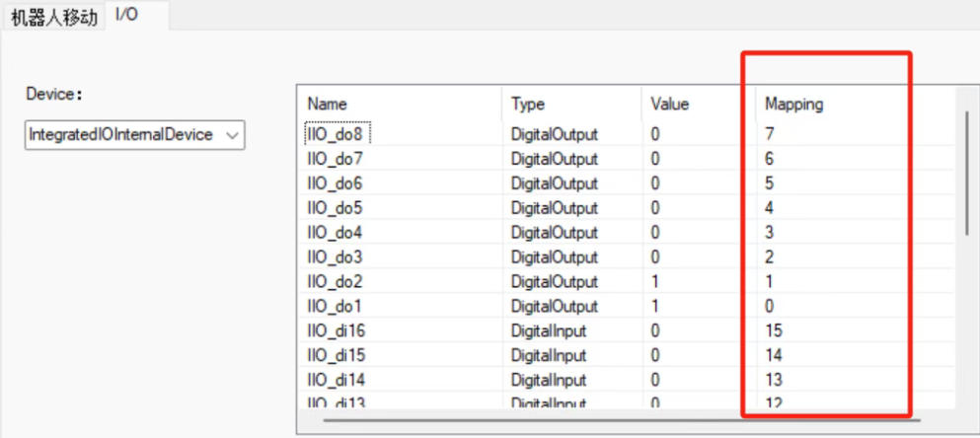This screenshot has width=980, height=438.
Task: Click the Mapping column header
Action: (793, 104)
